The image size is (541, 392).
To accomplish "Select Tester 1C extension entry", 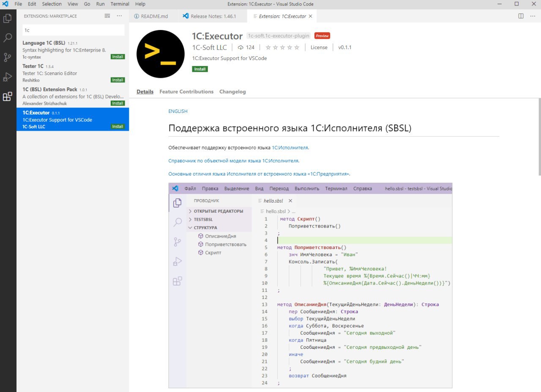I will (73, 73).
